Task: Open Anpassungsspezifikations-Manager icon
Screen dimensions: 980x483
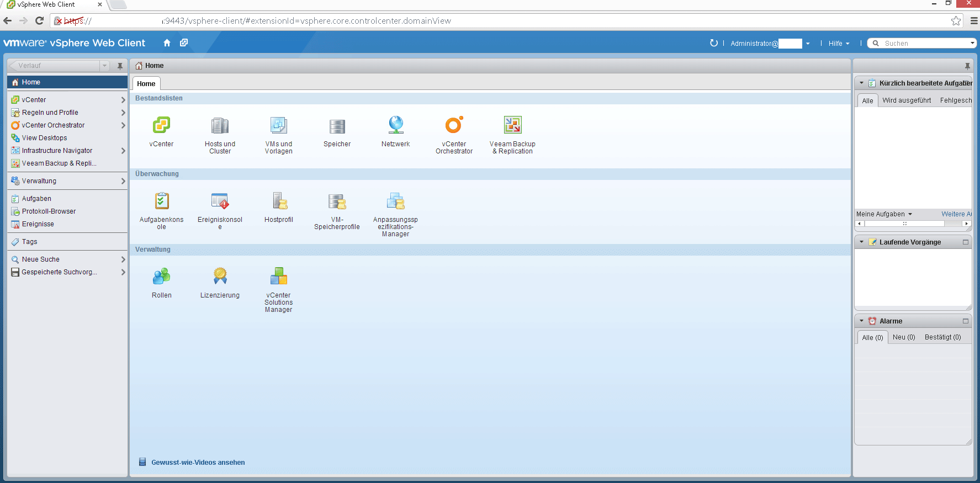Action: 395,200
